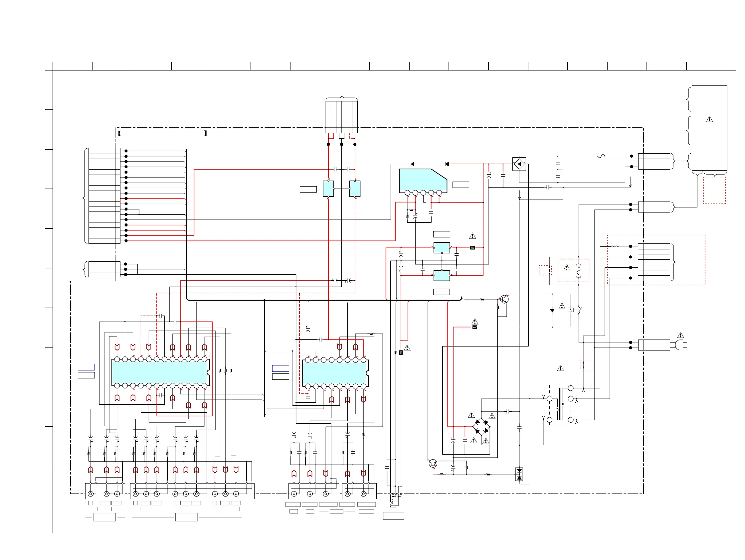Click the large 24-pin cyan IC body
This screenshot has width=745, height=560.
[160, 372]
